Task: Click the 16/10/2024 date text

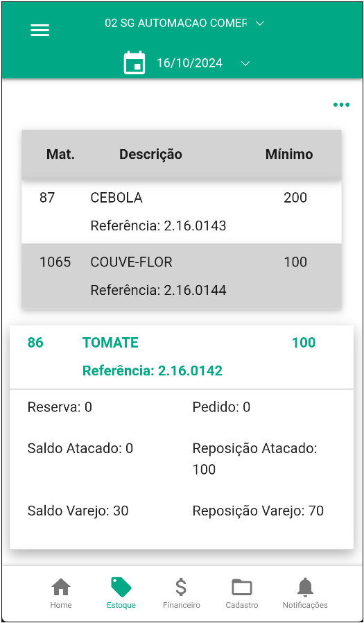Action: (x=189, y=63)
